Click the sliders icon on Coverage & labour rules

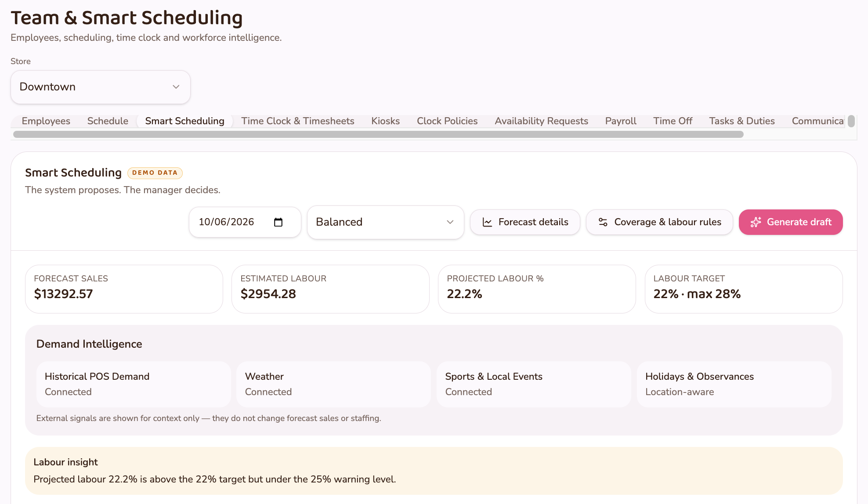(x=603, y=222)
